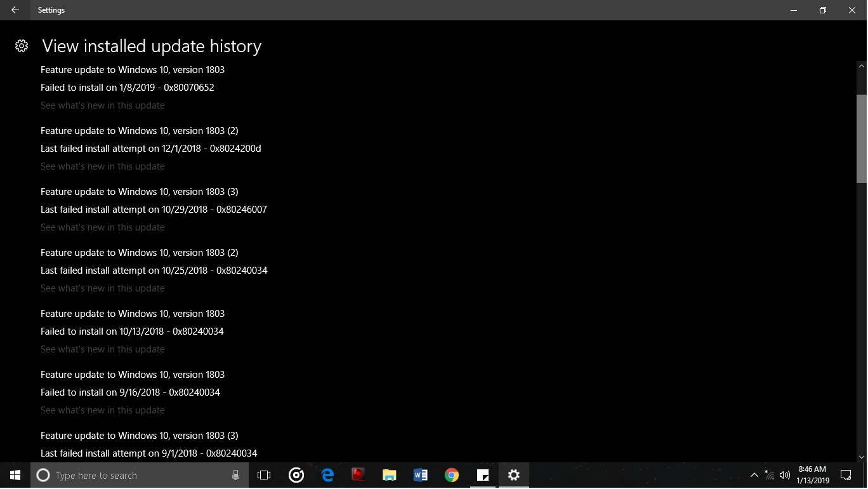Click the volume speaker tray icon
868x489 pixels.
pyautogui.click(x=785, y=475)
